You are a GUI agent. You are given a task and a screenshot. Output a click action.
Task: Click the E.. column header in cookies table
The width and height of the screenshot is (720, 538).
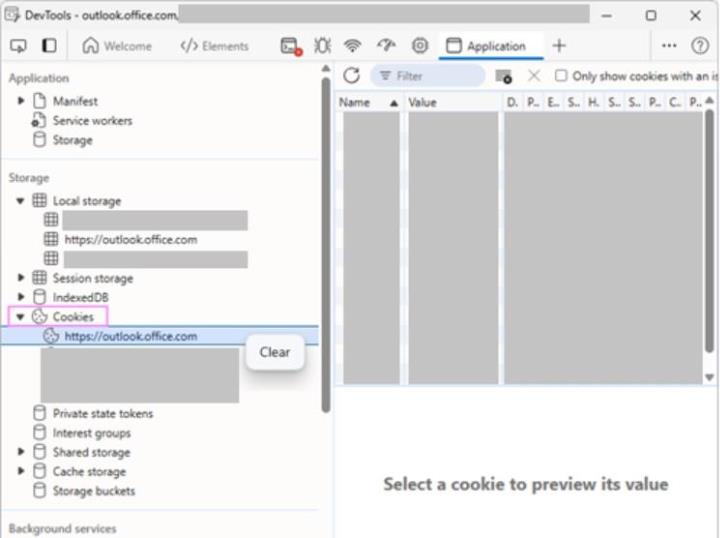tap(553, 102)
